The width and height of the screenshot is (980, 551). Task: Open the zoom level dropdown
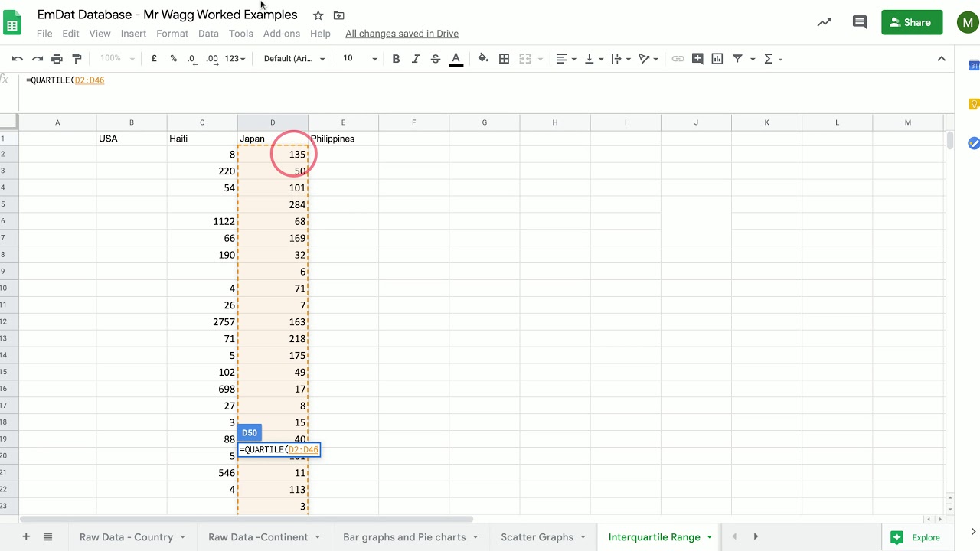click(x=117, y=59)
